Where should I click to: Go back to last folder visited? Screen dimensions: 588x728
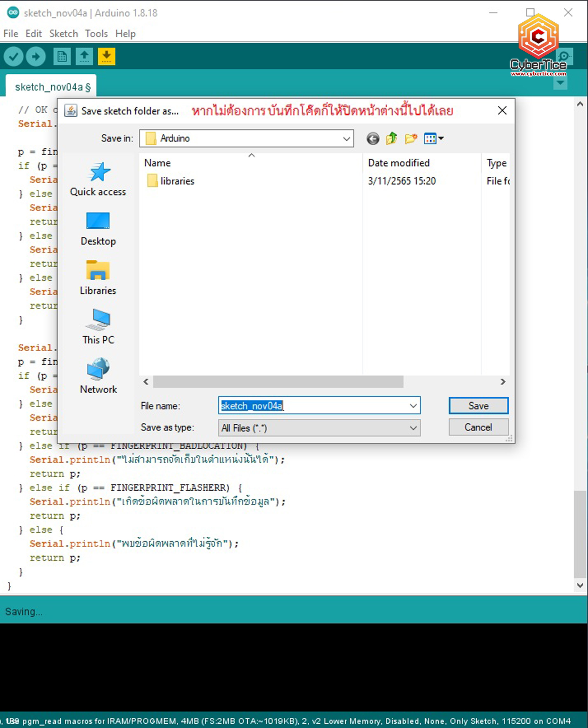point(373,139)
